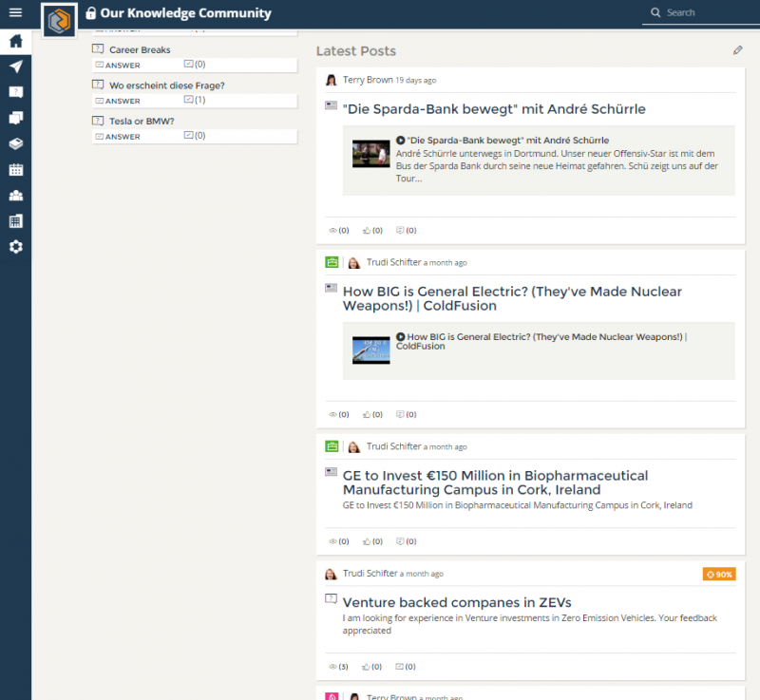Click ANSWER under Tesla or BMW?
Viewport: 760px width, 700px height.
point(118,137)
